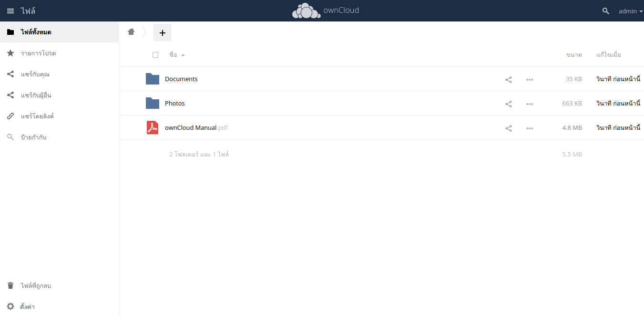Toggle the sidebar with the hamburger menu

10,11
